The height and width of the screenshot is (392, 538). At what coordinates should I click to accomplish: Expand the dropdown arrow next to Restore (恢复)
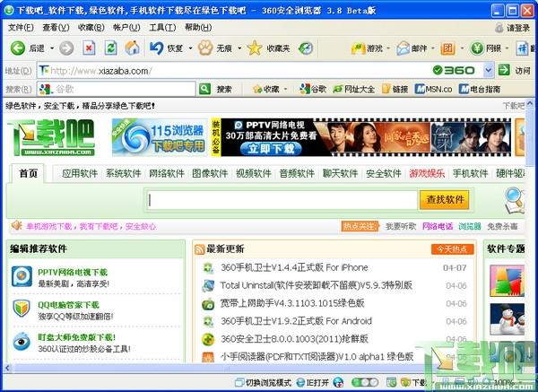click(x=190, y=48)
